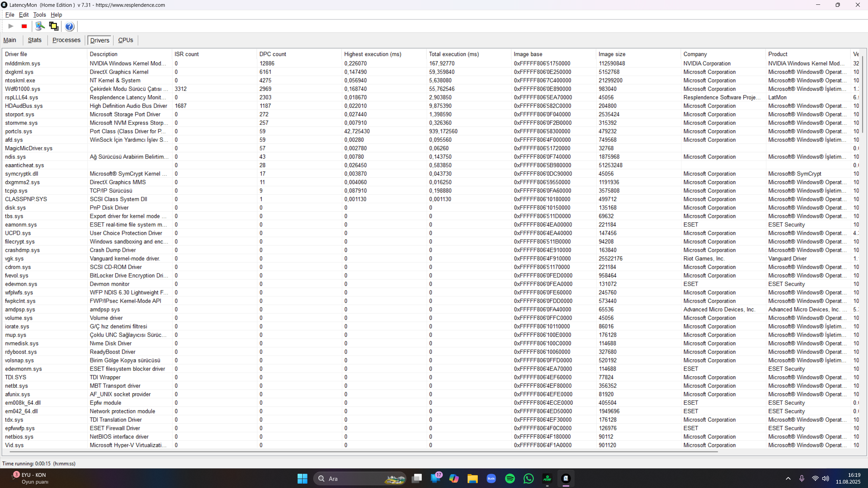Open the Edit menu

tap(23, 15)
